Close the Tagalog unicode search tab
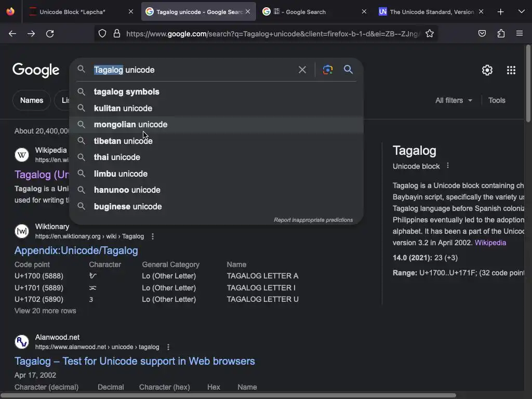This screenshot has height=399, width=532. click(248, 11)
